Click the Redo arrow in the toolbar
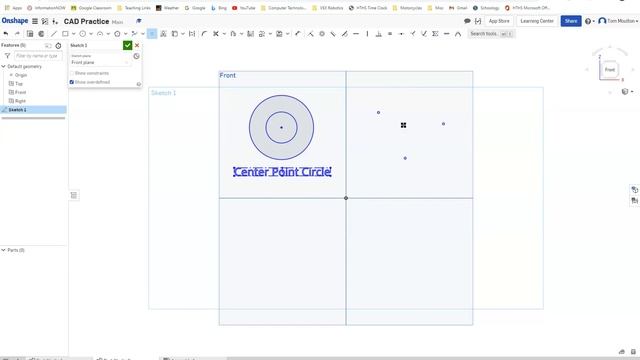640x360 pixels. click(17, 34)
